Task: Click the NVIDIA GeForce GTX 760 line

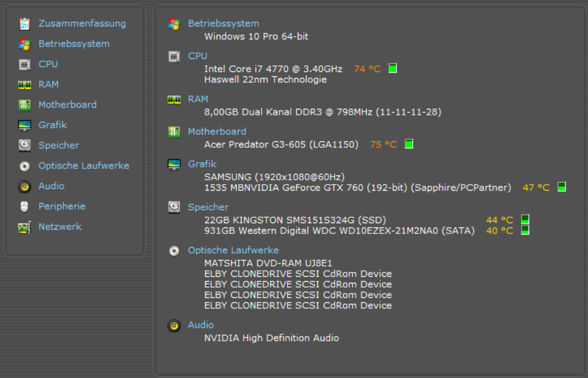Action: tap(358, 187)
